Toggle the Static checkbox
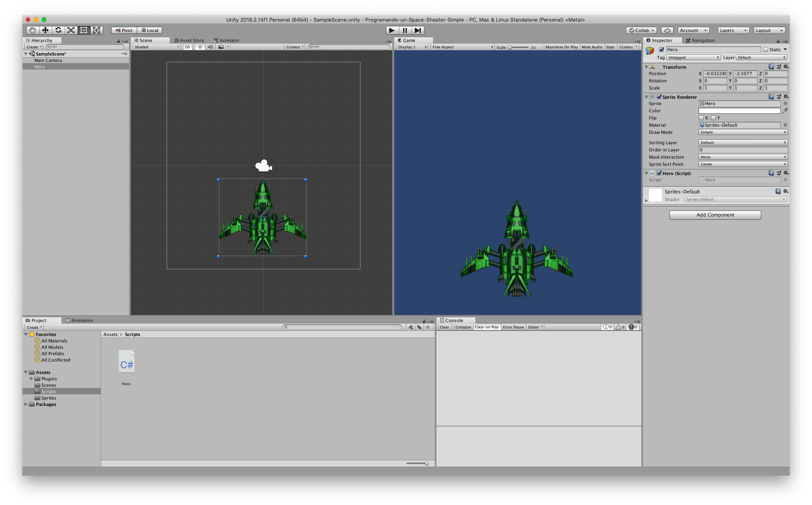Viewport: 812px width, 505px height. tap(766, 50)
